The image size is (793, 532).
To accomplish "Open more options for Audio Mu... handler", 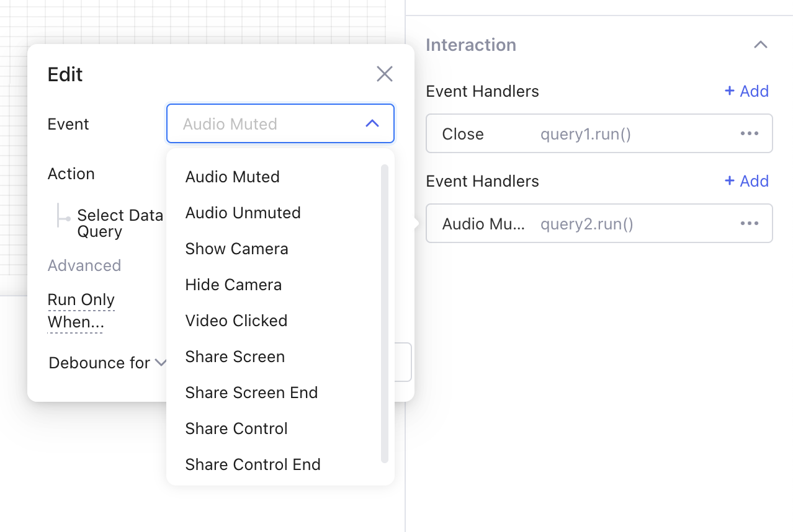I will coord(749,223).
